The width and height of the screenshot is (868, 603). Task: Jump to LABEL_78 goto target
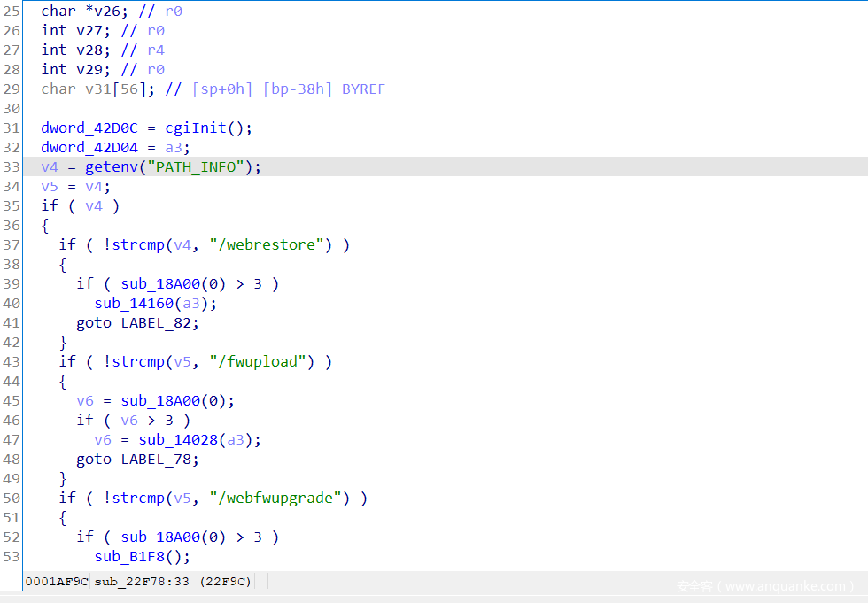[159, 459]
